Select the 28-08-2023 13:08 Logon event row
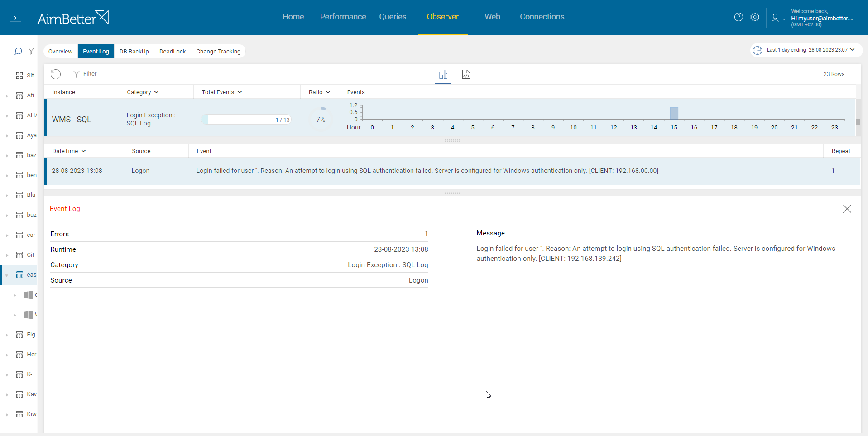The image size is (868, 436). point(452,171)
